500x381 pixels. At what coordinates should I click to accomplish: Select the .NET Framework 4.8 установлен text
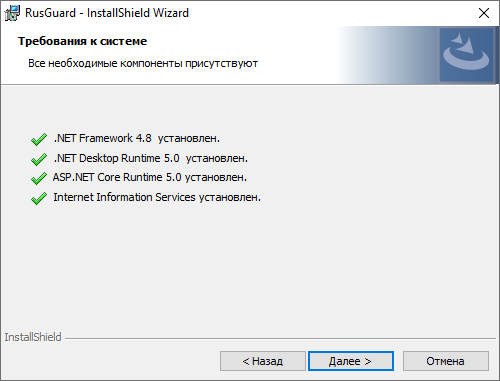137,138
